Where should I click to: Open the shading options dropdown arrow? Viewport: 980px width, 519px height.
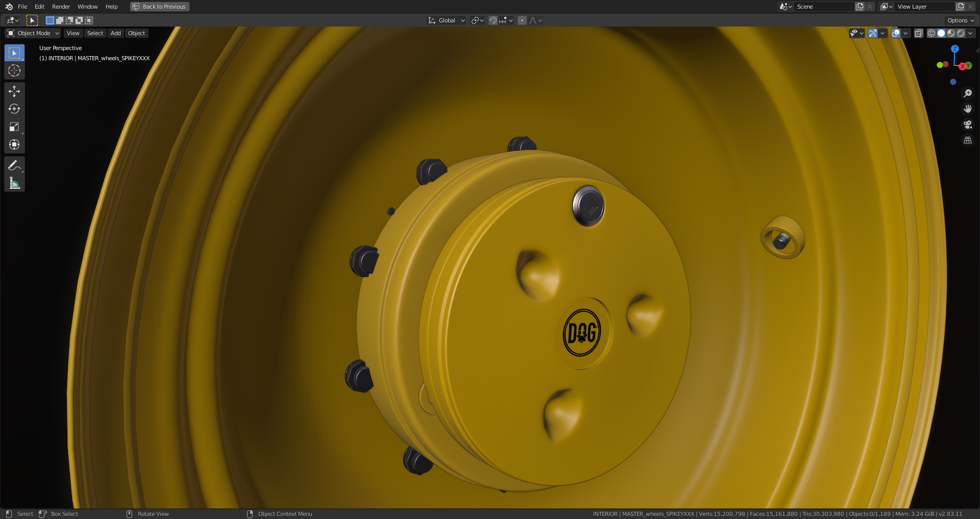(x=970, y=33)
